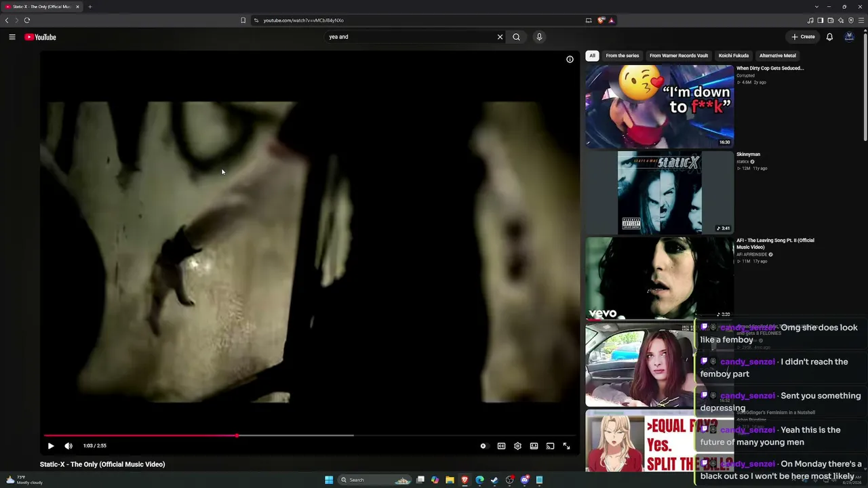Open the Brave VPN shield icon

[x=851, y=20]
